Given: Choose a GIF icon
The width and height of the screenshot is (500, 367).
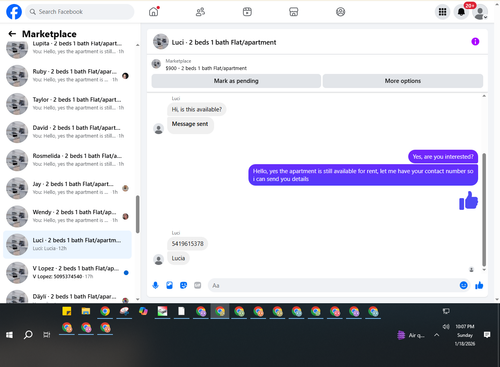Looking at the screenshot, I should (198, 285).
